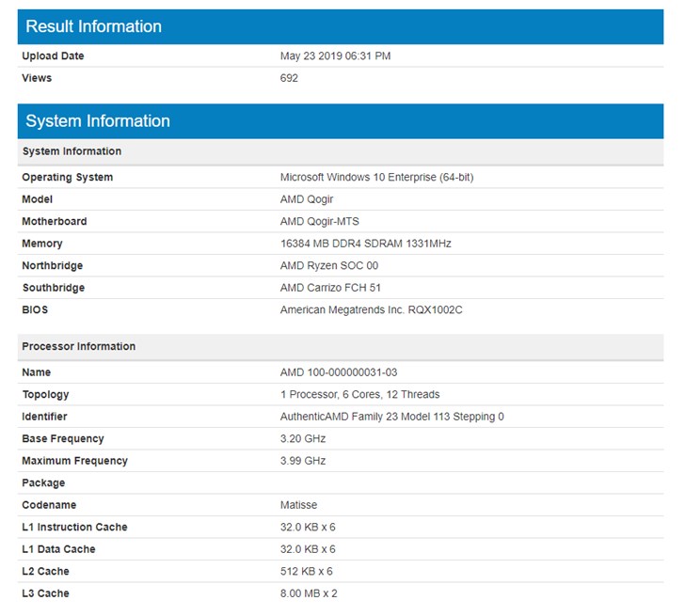Click the L1 Instruction Cache label
685x616 pixels.
click(74, 527)
